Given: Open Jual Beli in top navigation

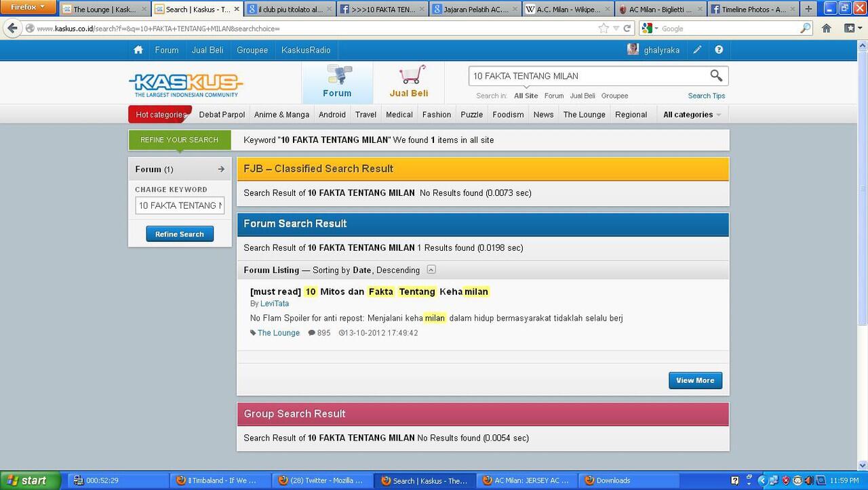Looking at the screenshot, I should click(208, 50).
